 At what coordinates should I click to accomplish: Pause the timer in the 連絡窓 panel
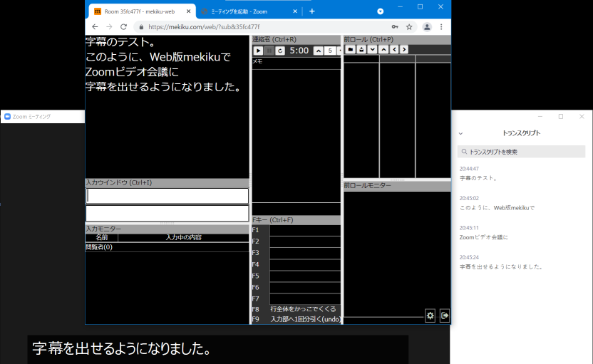pyautogui.click(x=269, y=51)
